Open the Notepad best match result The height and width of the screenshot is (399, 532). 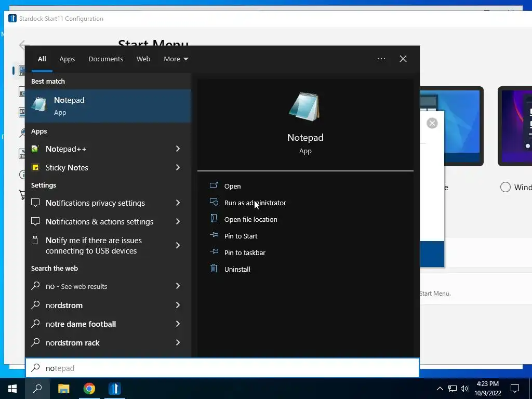tap(108, 106)
